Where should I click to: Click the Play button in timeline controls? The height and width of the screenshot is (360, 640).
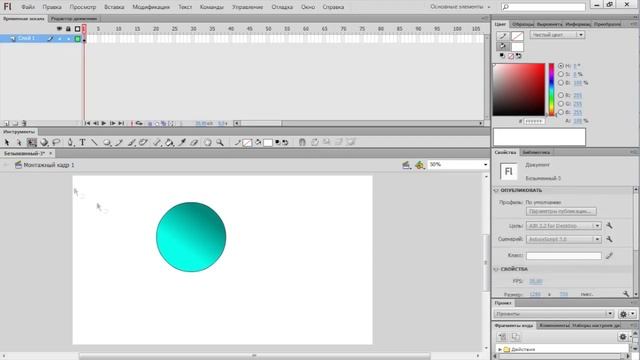[x=104, y=123]
